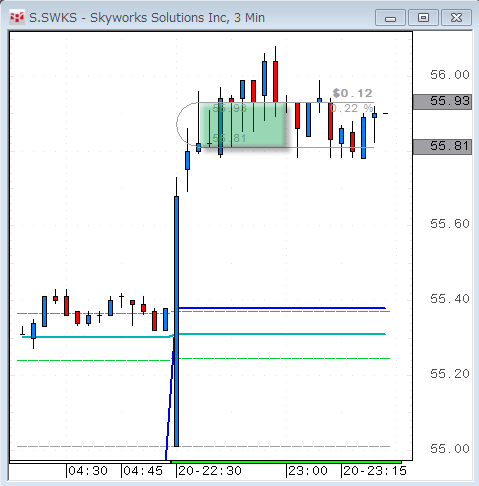Click the 04:30 time axis label

point(88,471)
